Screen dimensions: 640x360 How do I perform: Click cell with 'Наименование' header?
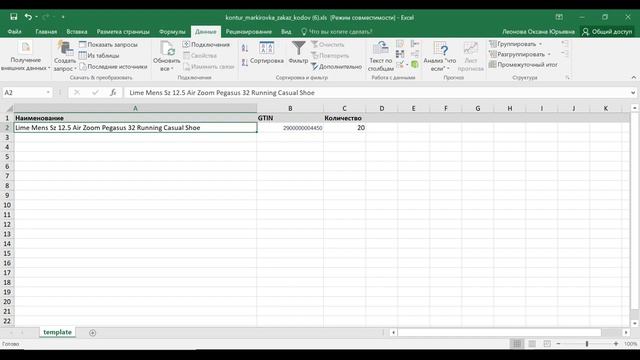[136, 118]
